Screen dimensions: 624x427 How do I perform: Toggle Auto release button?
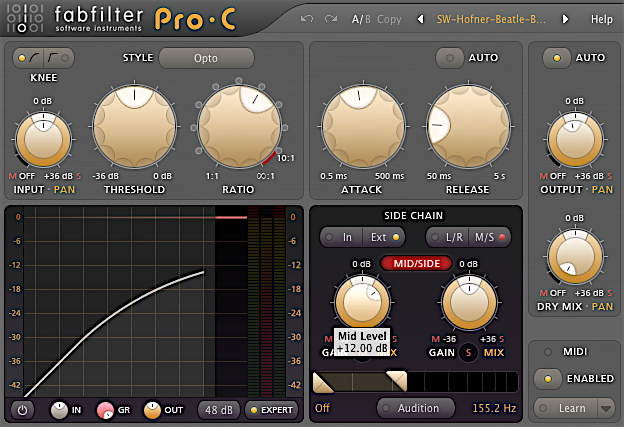point(450,58)
